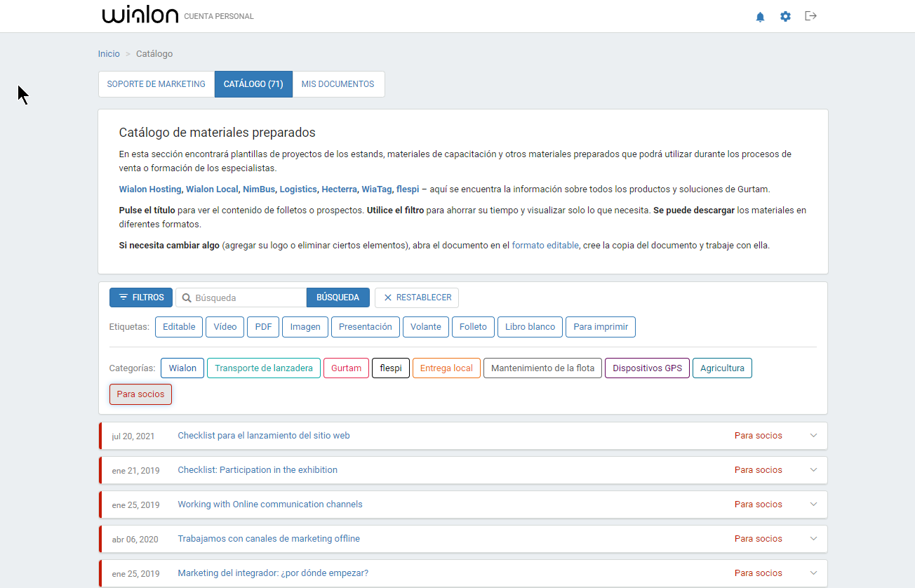This screenshot has height=588, width=915.
Task: Click the magnifier icon in the search field
Action: (x=185, y=298)
